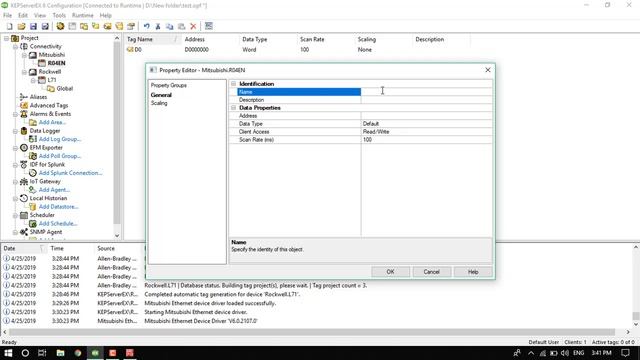The width and height of the screenshot is (640, 360).
Task: Collapse the Identification section in Property Editor
Action: (233, 84)
